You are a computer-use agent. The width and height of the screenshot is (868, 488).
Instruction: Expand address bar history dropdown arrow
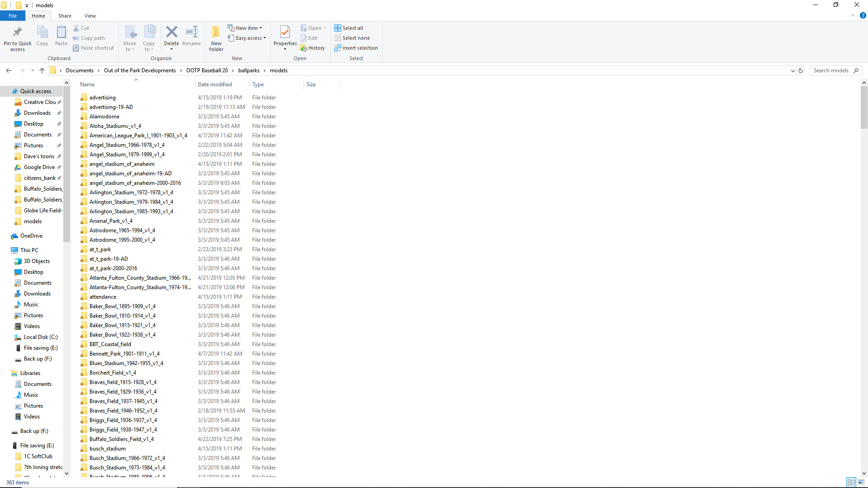tap(793, 70)
